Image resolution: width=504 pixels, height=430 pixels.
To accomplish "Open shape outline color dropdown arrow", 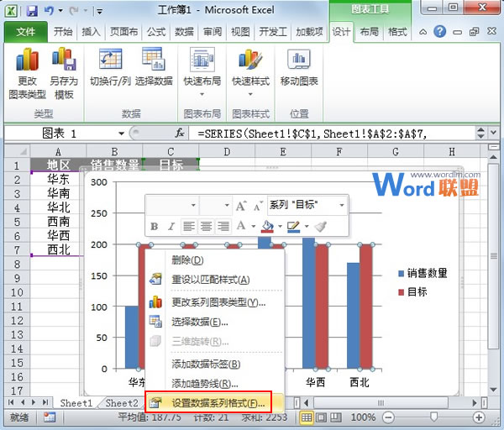I will click(307, 227).
